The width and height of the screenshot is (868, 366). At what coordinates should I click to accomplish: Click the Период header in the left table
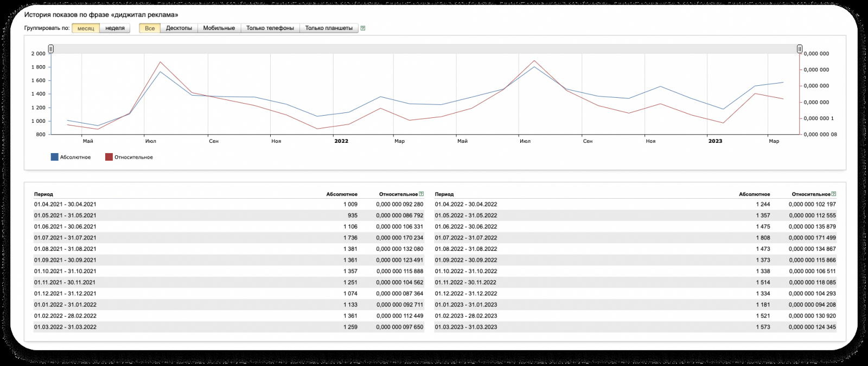(x=43, y=194)
